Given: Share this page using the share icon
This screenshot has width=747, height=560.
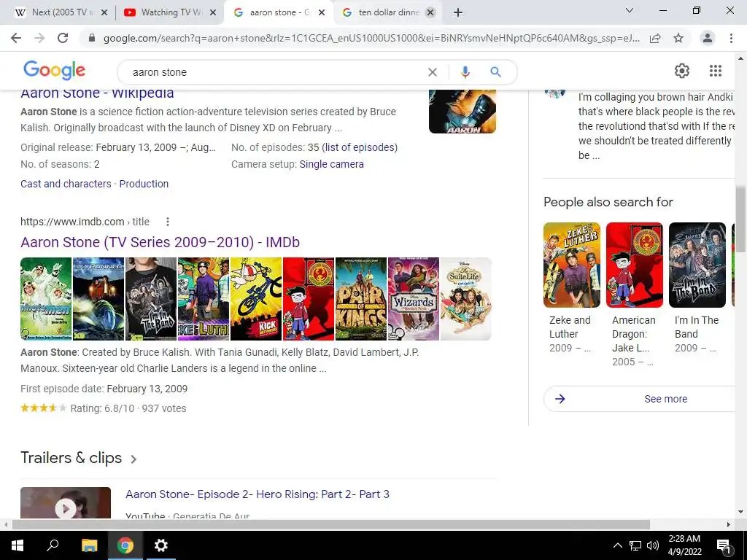Looking at the screenshot, I should [x=655, y=38].
